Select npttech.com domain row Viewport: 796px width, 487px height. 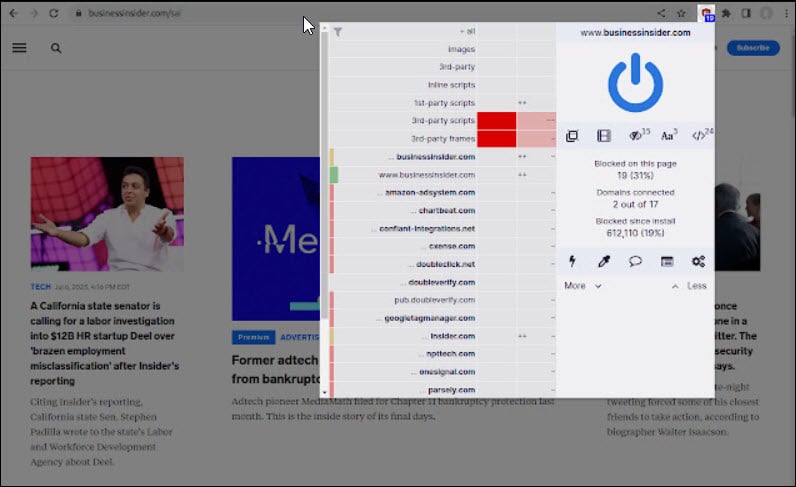[442, 353]
